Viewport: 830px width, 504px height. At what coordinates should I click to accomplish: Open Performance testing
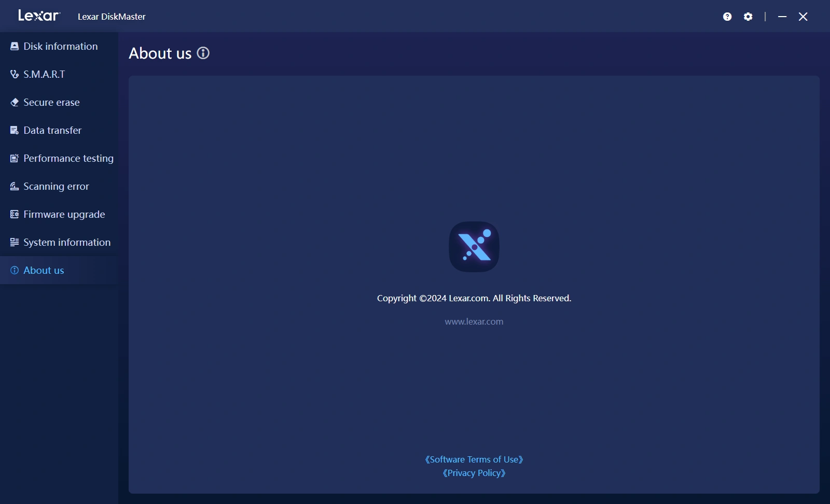click(x=59, y=158)
